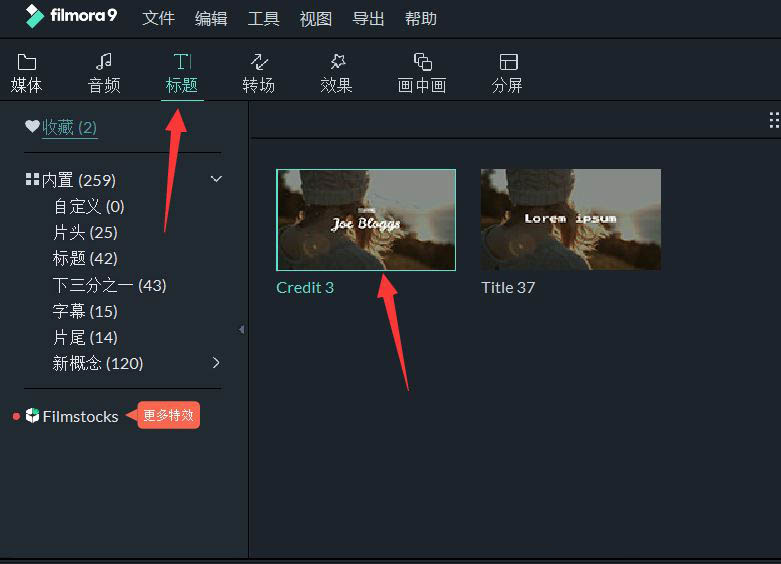Click the heart favorites icon
Viewport: 781px width, 564px height.
click(x=32, y=126)
